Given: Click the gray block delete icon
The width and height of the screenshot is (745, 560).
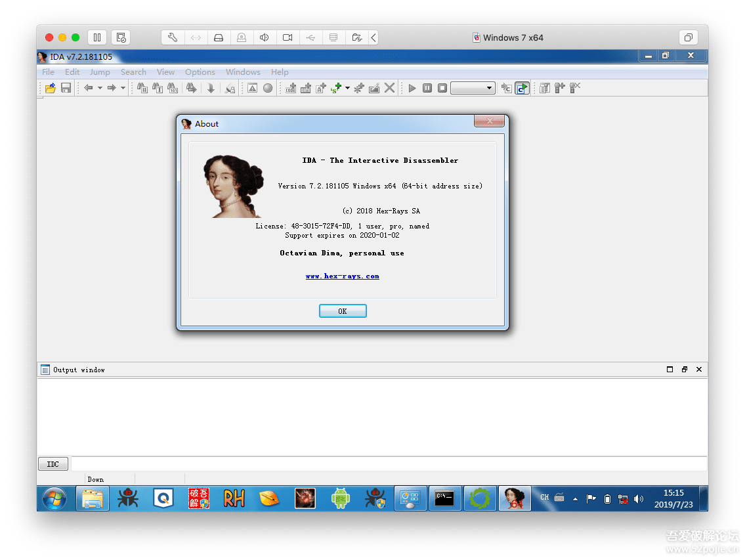Looking at the screenshot, I should pos(576,88).
